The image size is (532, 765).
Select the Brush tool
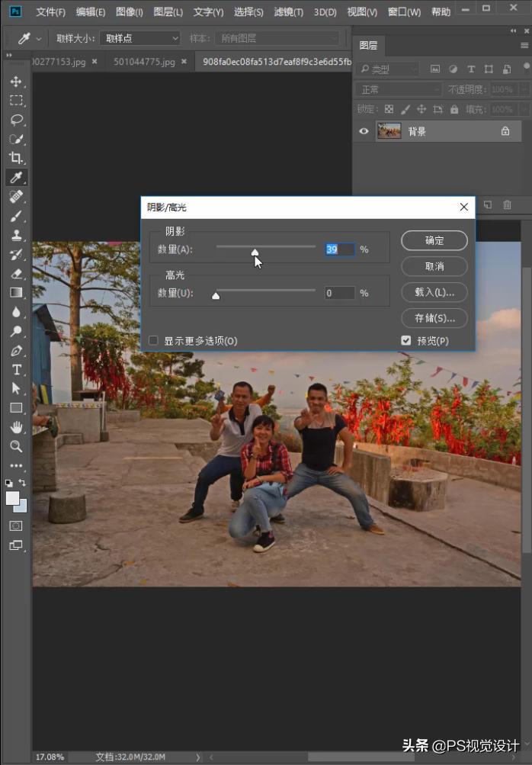pyautogui.click(x=16, y=217)
